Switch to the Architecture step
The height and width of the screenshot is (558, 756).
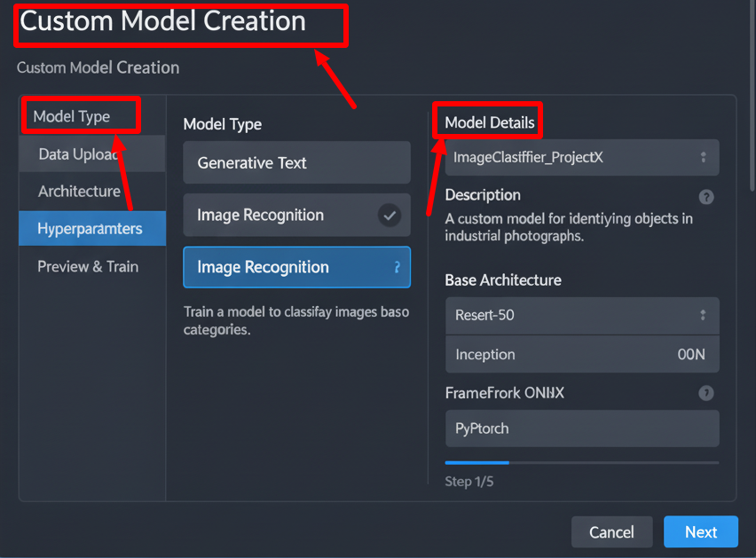[79, 191]
